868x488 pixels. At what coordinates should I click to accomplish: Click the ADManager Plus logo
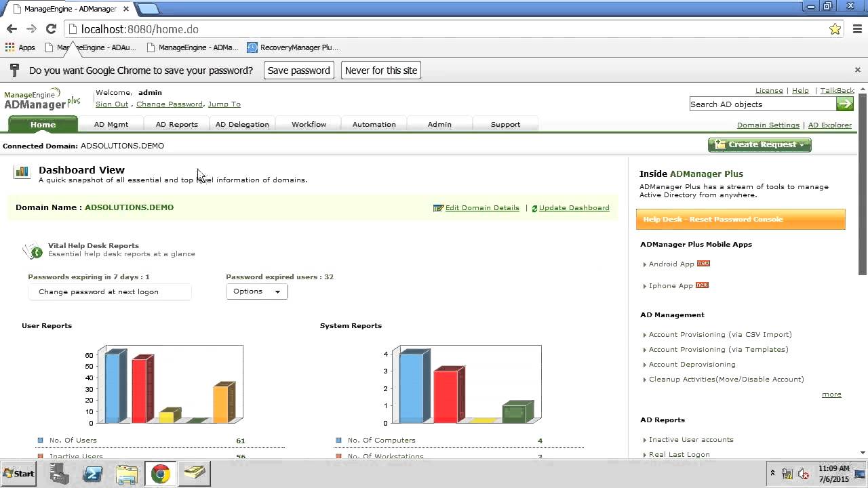42,99
